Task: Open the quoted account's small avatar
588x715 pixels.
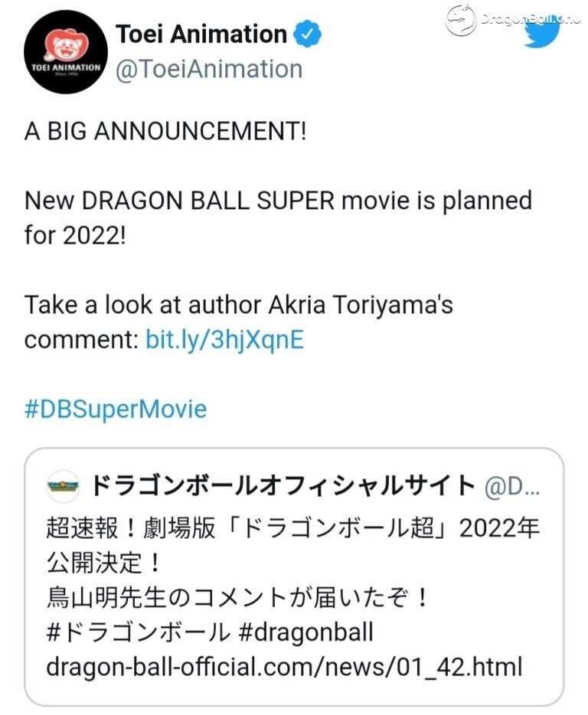Action: [x=64, y=485]
